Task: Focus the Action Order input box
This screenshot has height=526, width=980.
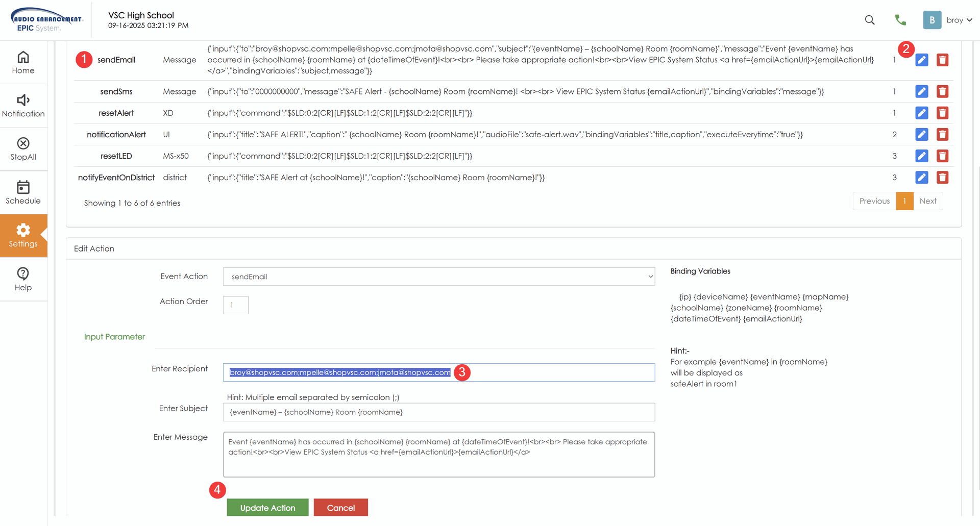Action: 235,305
